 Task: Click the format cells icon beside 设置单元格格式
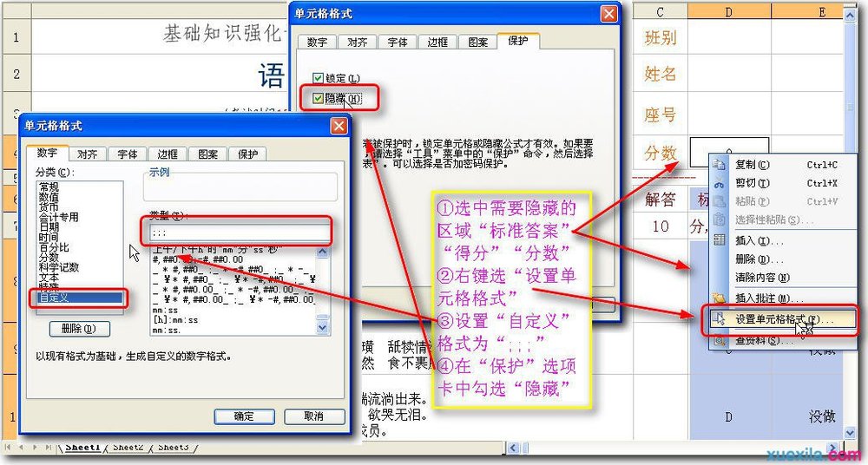(719, 319)
